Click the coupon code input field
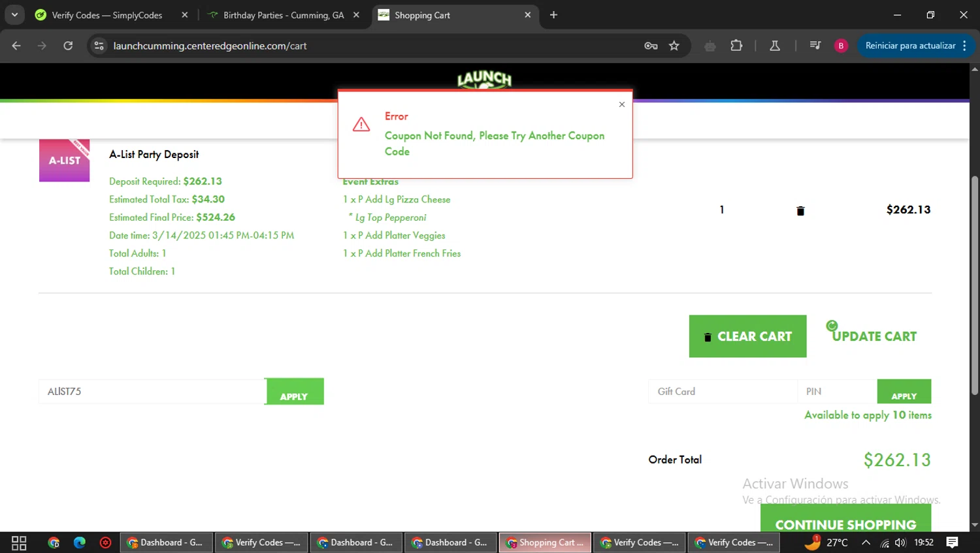Image resolution: width=980 pixels, height=553 pixels. pyautogui.click(x=152, y=392)
